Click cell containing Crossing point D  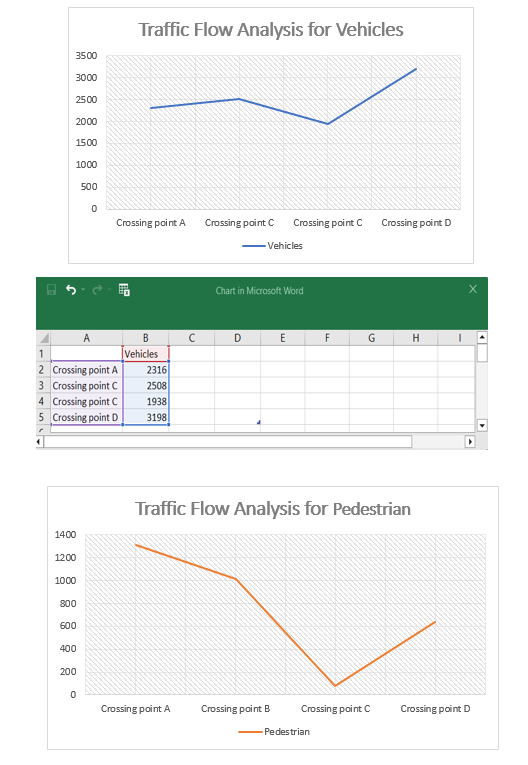(86, 417)
